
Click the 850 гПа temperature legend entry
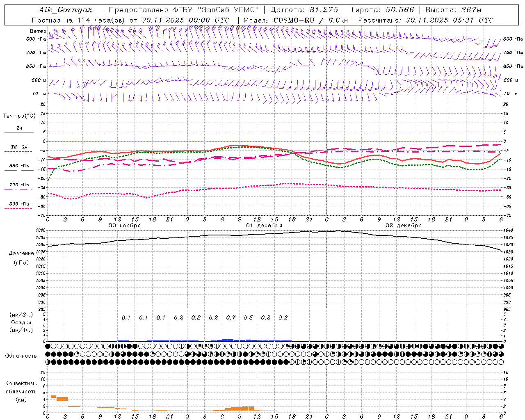[19, 166]
